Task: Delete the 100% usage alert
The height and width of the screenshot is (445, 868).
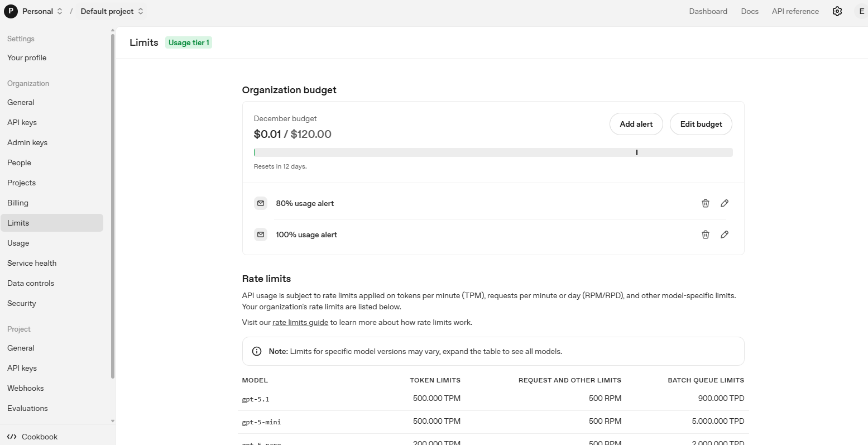Action: coord(705,235)
